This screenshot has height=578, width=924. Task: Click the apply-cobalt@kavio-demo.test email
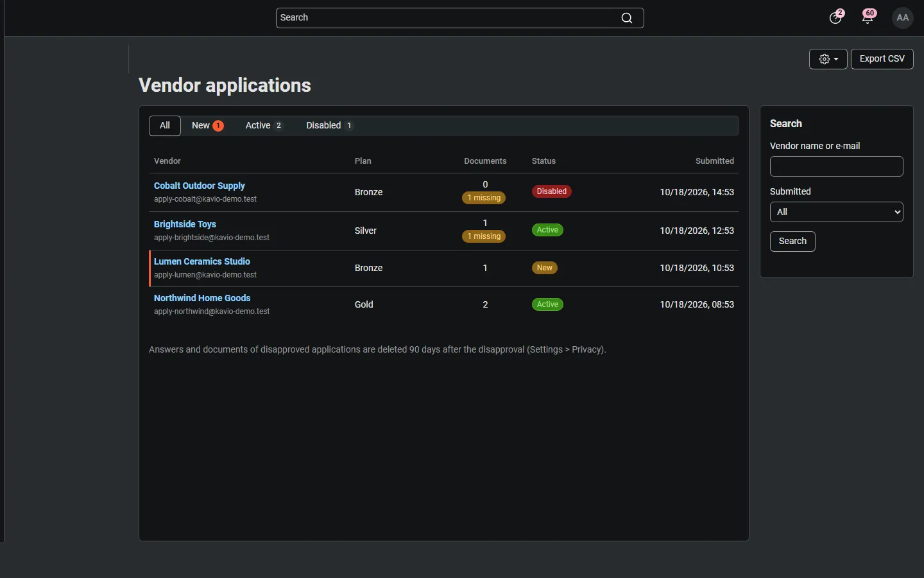point(205,199)
